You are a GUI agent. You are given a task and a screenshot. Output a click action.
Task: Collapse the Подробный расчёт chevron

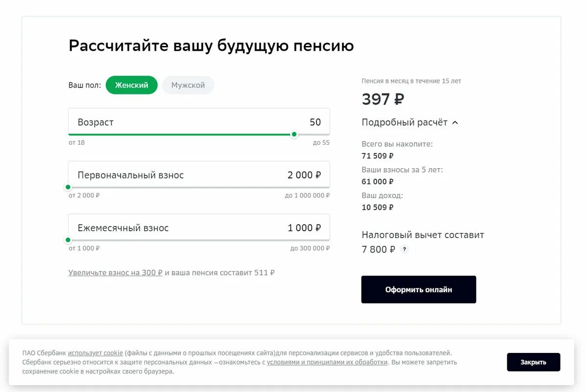(455, 123)
